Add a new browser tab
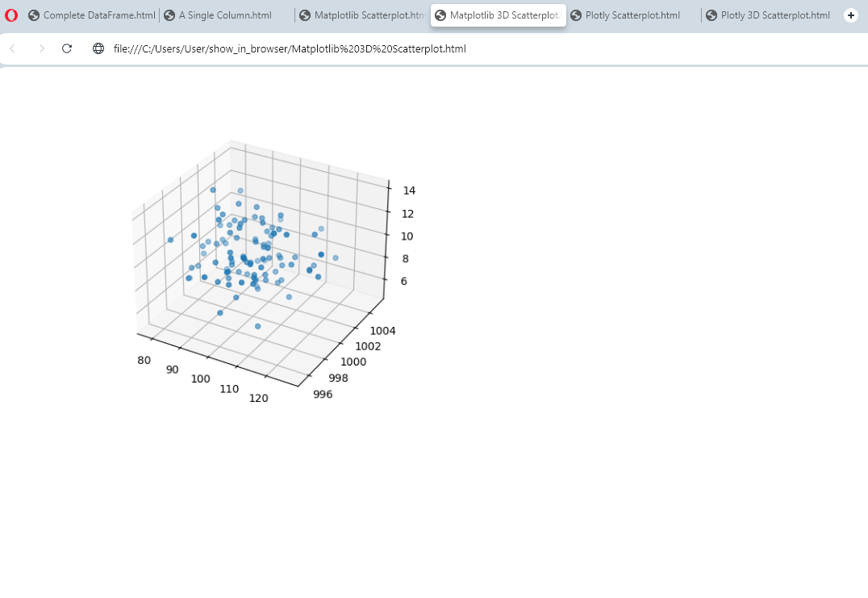868x598 pixels. (x=851, y=15)
